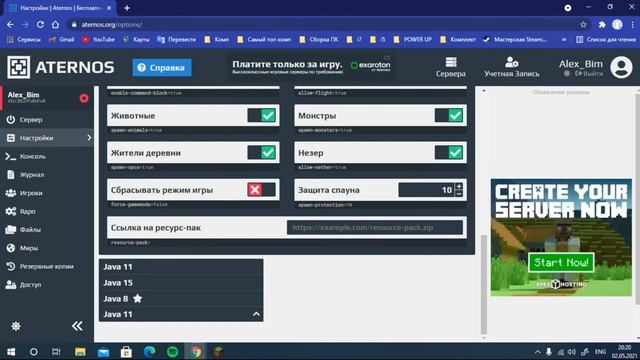Toggle the Незер switch off
Viewport: 640px width, 360px height.
coord(449,153)
